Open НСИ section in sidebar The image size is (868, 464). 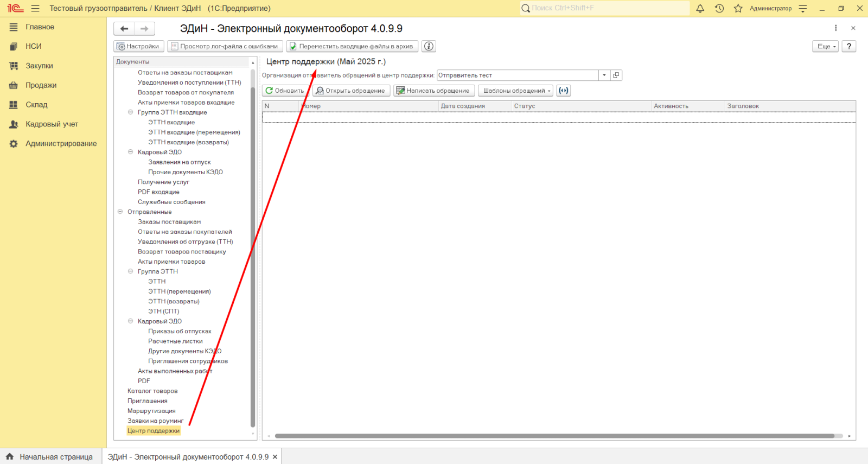[x=34, y=47]
